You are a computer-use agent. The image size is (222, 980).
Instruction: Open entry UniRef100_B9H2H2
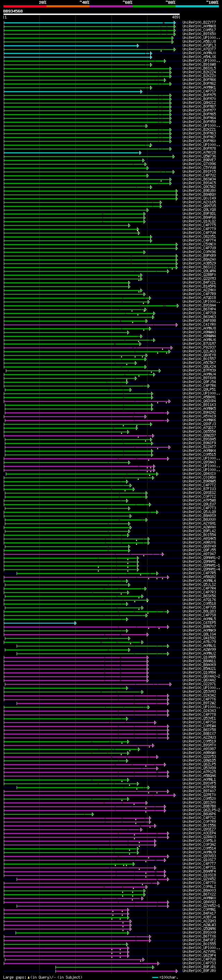(x=199, y=412)
